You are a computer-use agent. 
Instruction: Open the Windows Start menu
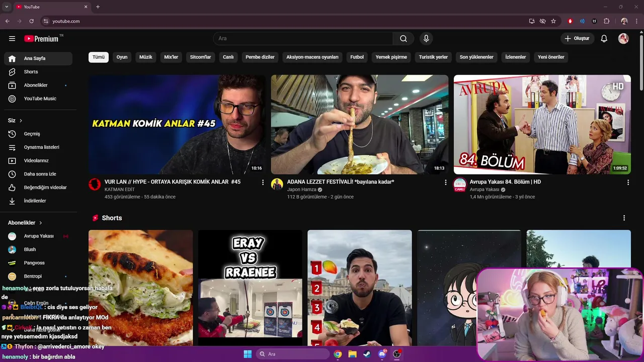click(x=248, y=354)
